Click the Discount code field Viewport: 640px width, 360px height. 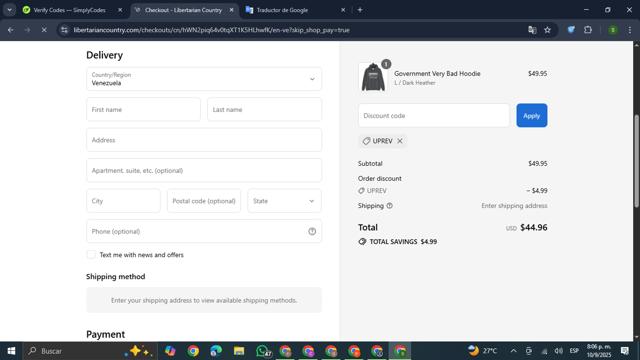pos(433,116)
